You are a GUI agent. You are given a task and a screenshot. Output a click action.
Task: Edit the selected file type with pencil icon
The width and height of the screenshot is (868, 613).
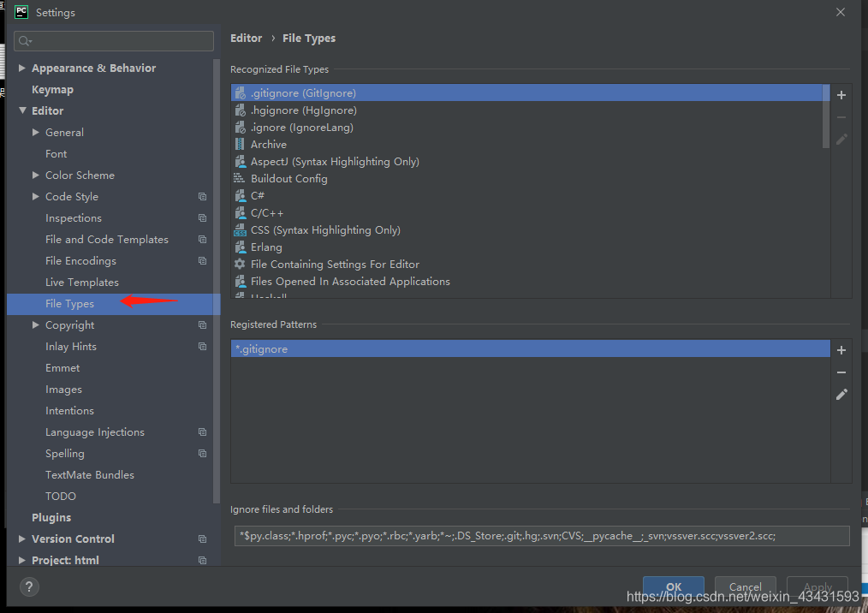click(841, 140)
